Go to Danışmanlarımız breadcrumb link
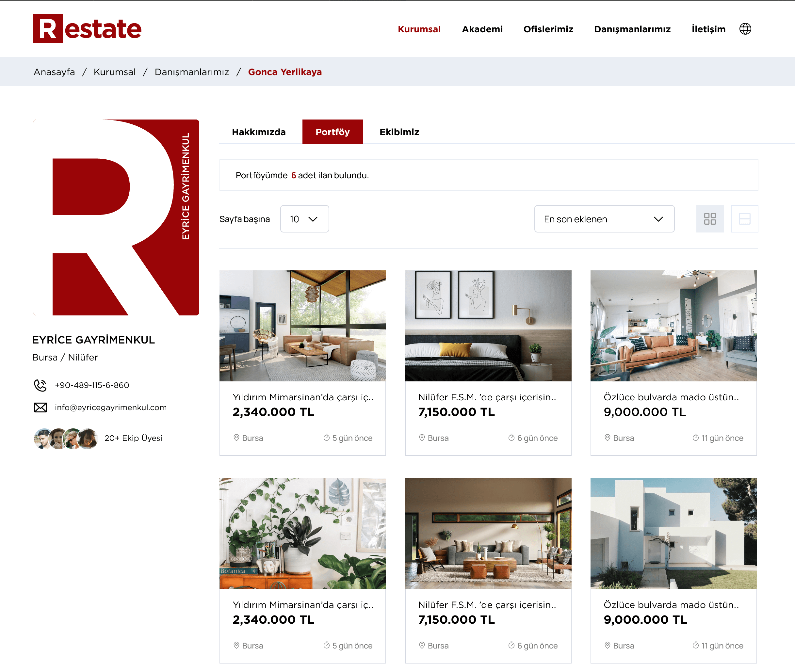This screenshot has width=795, height=672. 192,72
